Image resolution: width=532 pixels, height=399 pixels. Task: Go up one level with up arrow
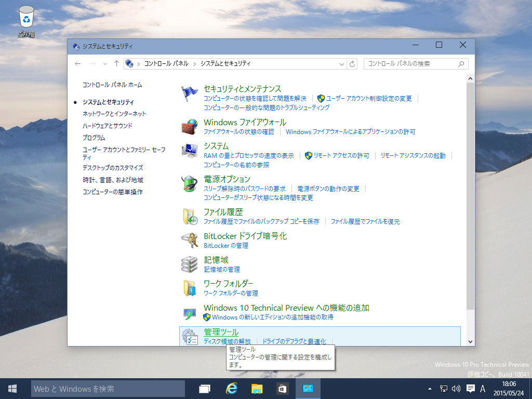click(116, 63)
